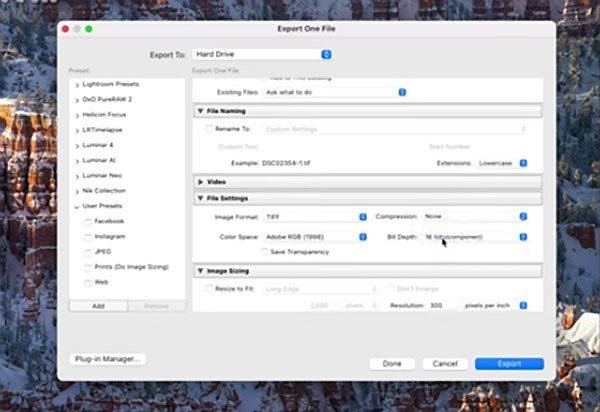Toggle the Save Transparency checkbox
600x412 pixels.
click(x=264, y=252)
